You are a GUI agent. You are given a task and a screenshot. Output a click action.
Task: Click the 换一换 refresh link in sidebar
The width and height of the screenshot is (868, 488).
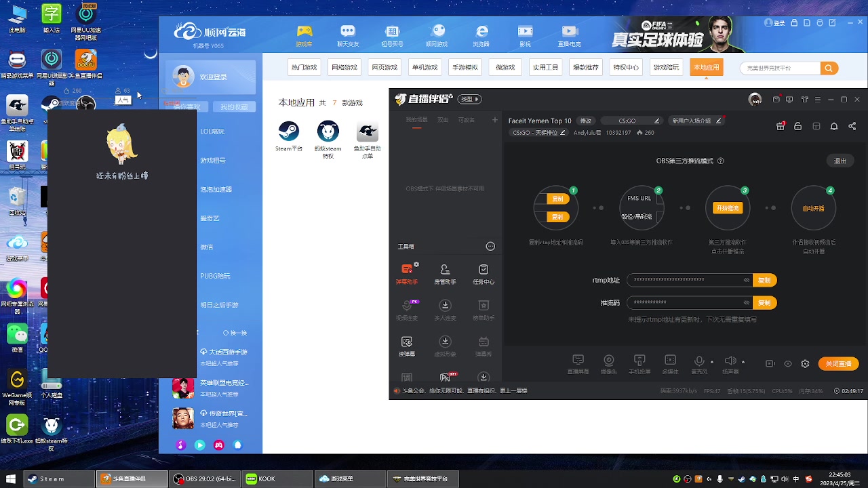click(x=235, y=333)
